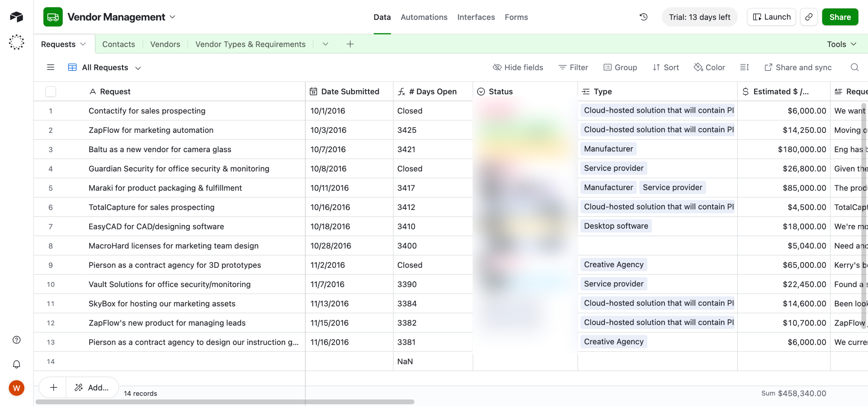The image size is (868, 406).
Task: Open notifications bell icon
Action: (x=16, y=364)
